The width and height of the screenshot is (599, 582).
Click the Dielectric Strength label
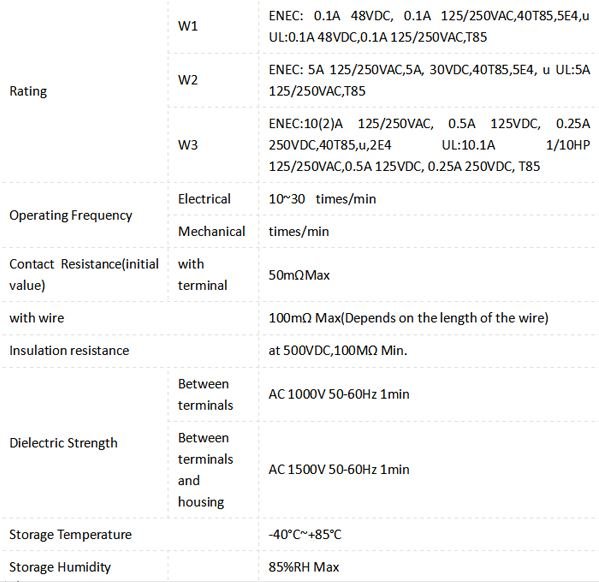pos(63,443)
